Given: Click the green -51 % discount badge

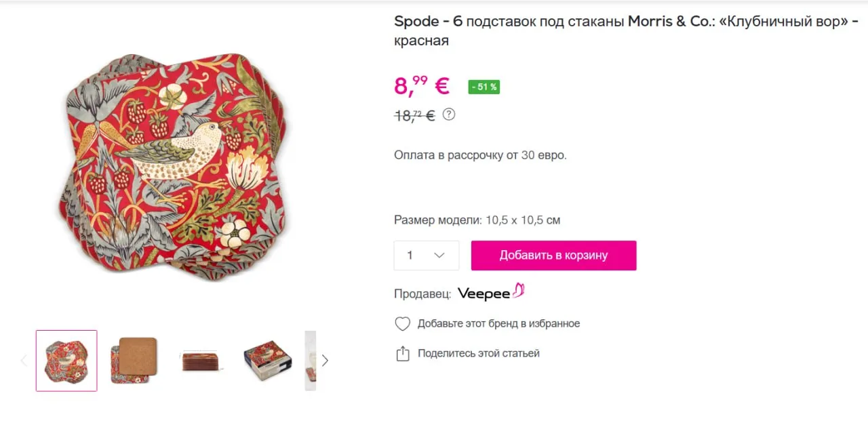Looking at the screenshot, I should point(484,87).
